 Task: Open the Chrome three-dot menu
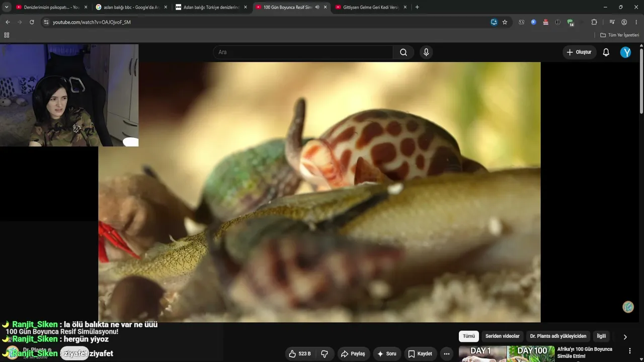636,22
